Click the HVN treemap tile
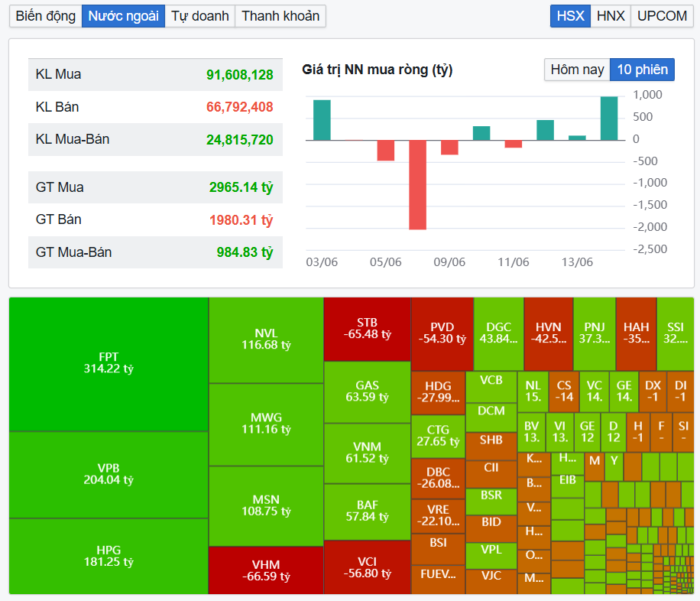 (x=549, y=334)
